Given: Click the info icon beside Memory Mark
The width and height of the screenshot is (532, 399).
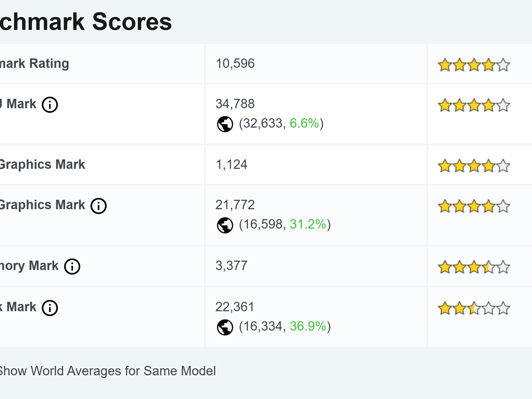Looking at the screenshot, I should pos(72,267).
